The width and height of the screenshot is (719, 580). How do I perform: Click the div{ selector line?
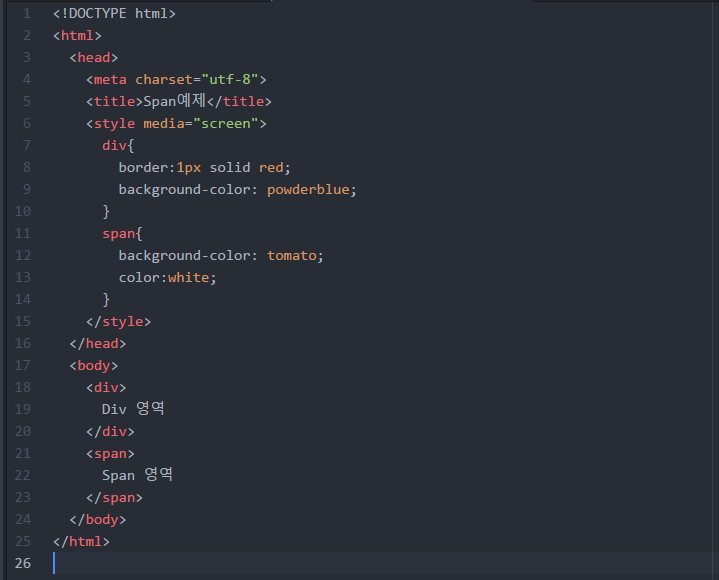118,145
